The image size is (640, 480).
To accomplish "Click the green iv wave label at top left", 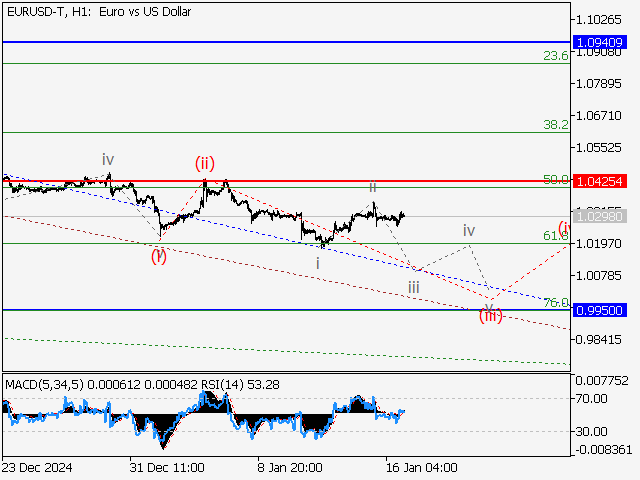I will coord(107,160).
